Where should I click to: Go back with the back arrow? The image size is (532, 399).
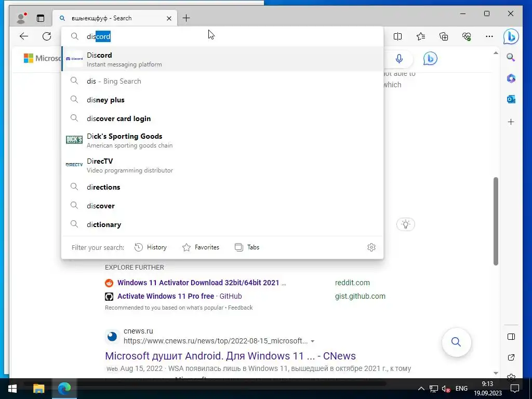(24, 36)
